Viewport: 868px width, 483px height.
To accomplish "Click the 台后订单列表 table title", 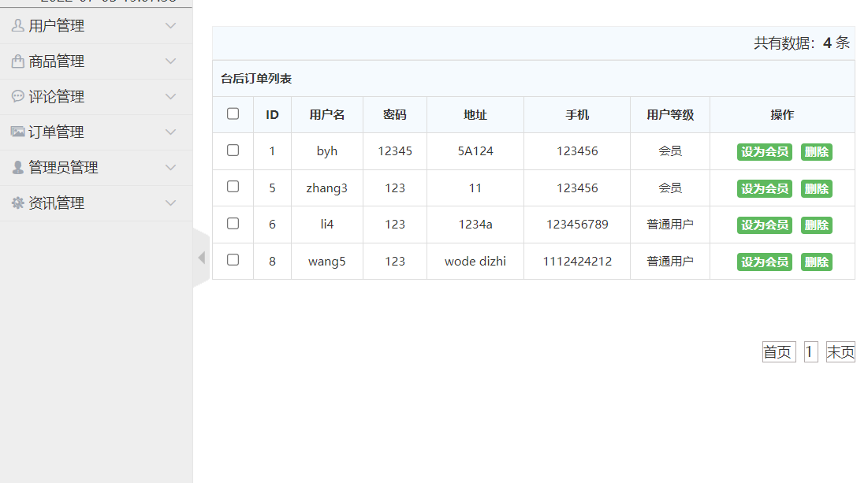I will (x=256, y=79).
